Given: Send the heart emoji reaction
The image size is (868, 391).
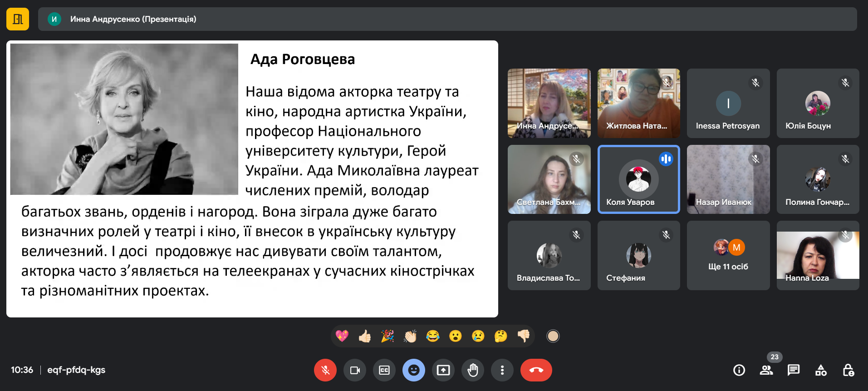Looking at the screenshot, I should (x=342, y=336).
